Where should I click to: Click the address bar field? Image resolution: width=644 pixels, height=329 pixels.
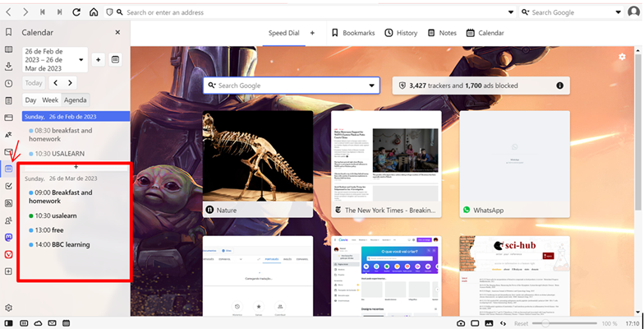[310, 12]
